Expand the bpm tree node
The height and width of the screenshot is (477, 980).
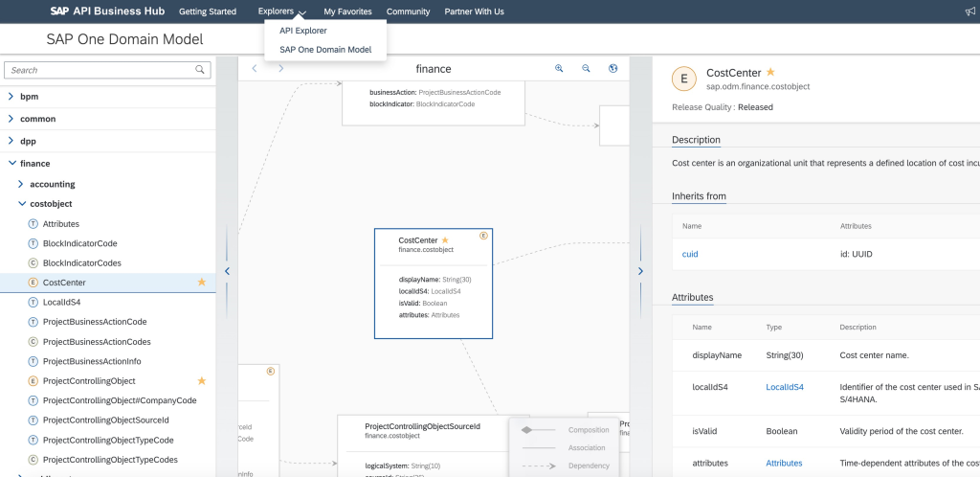pyautogui.click(x=11, y=97)
